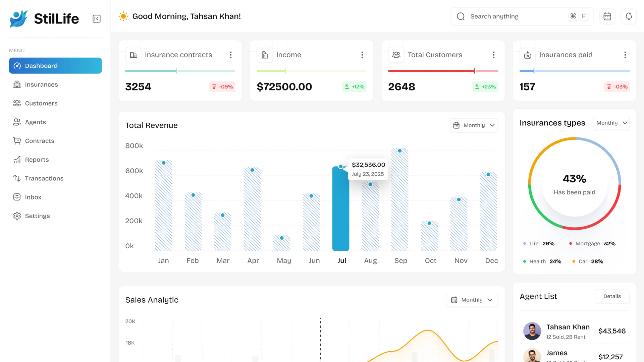Click the Details button in Agent List
The width and height of the screenshot is (644, 362).
[612, 296]
